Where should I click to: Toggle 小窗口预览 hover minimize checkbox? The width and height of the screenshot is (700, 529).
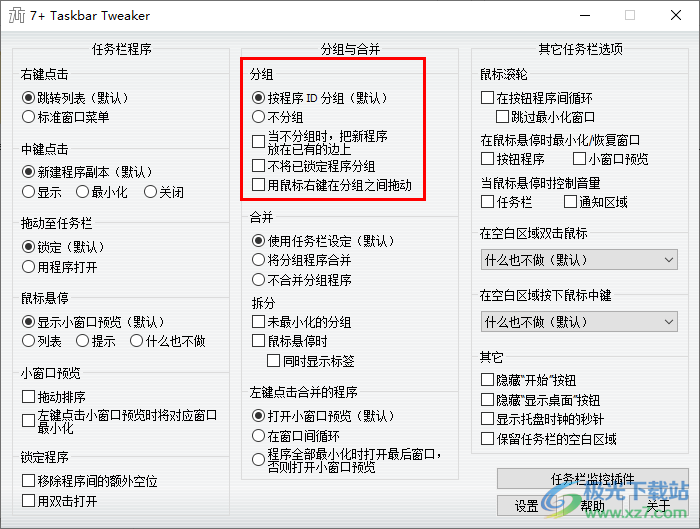(x=579, y=158)
